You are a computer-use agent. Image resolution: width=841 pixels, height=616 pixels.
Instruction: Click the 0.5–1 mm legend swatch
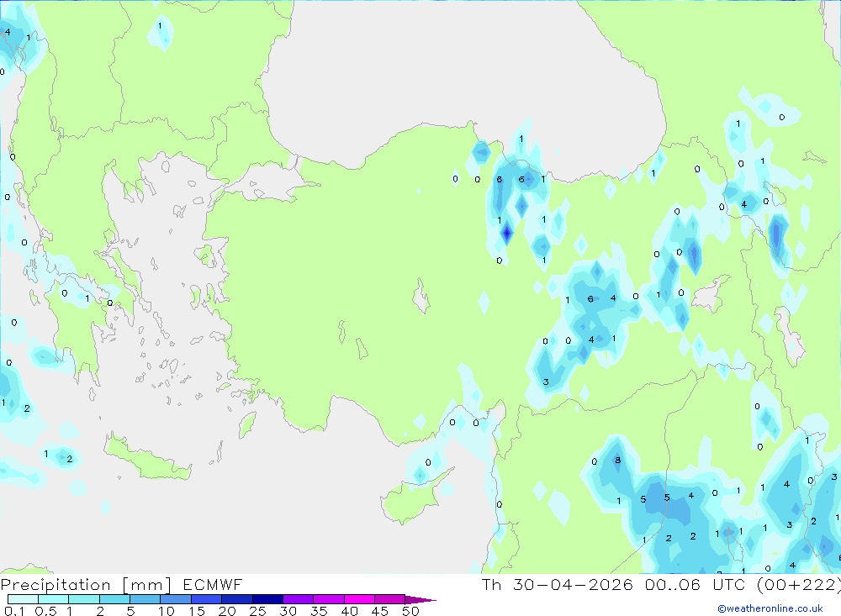(53, 599)
